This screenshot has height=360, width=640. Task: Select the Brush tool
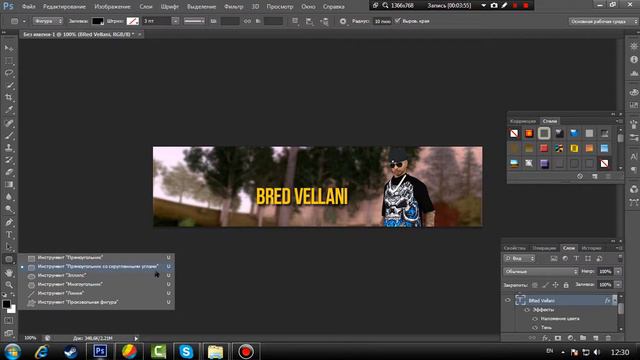[x=9, y=135]
